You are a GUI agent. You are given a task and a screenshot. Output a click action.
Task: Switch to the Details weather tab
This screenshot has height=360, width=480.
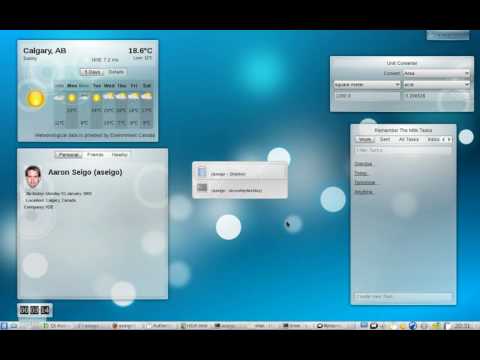116,72
